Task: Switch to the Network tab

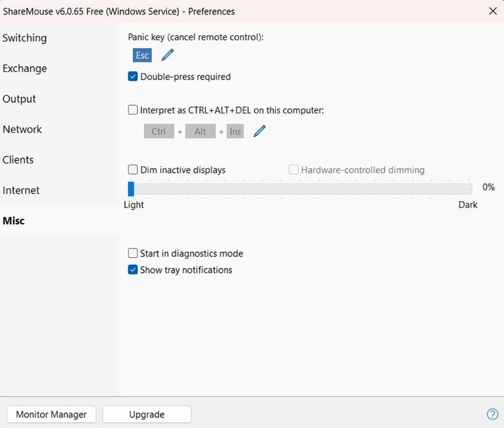Action: 22,129
